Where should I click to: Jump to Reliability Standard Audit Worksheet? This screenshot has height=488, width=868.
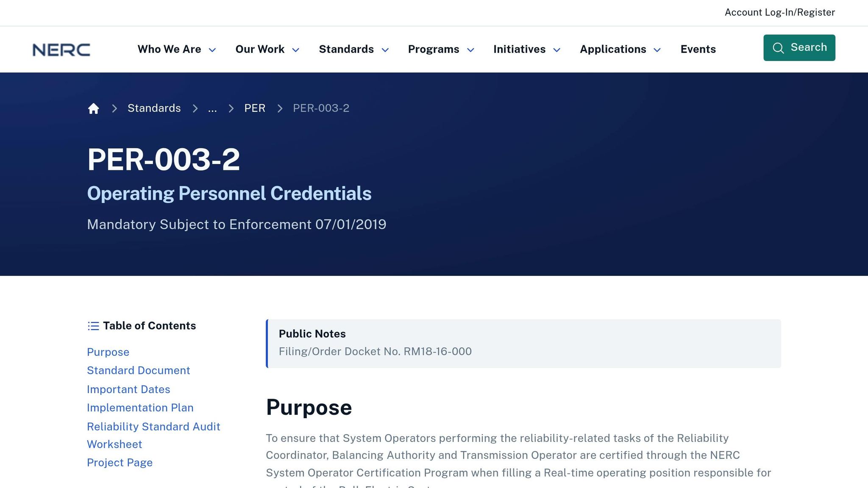tap(153, 435)
